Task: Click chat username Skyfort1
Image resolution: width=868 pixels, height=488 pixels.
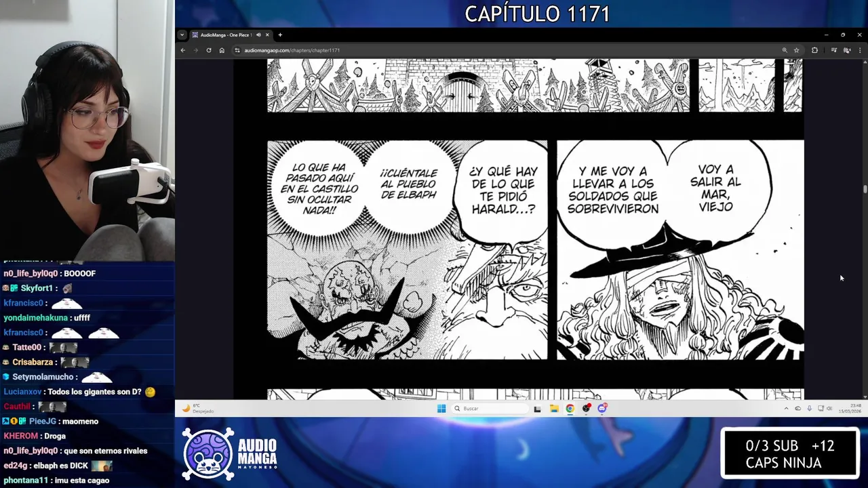Action: [x=37, y=288]
